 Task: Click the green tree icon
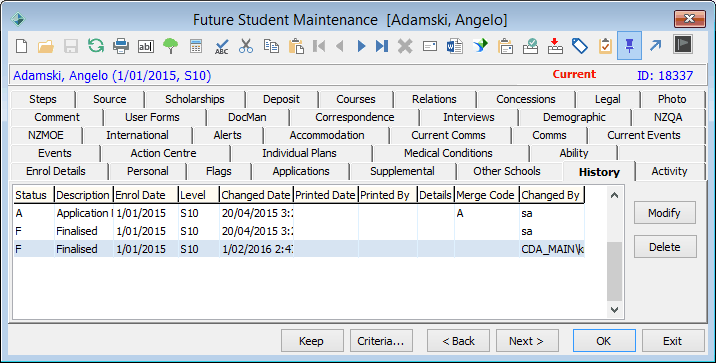[x=170, y=46]
